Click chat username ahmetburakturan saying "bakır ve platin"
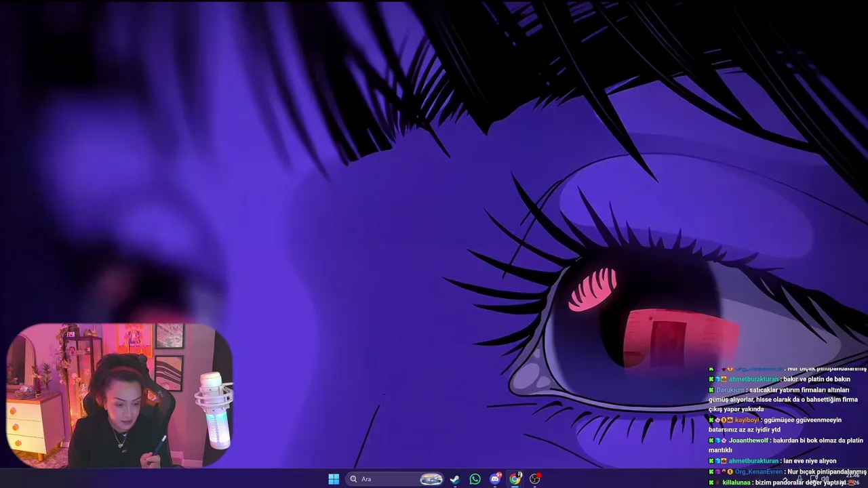 coord(753,380)
